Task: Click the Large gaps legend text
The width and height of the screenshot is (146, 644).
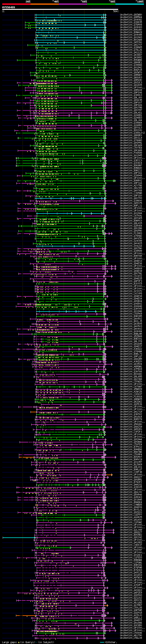Action: (28, 642)
